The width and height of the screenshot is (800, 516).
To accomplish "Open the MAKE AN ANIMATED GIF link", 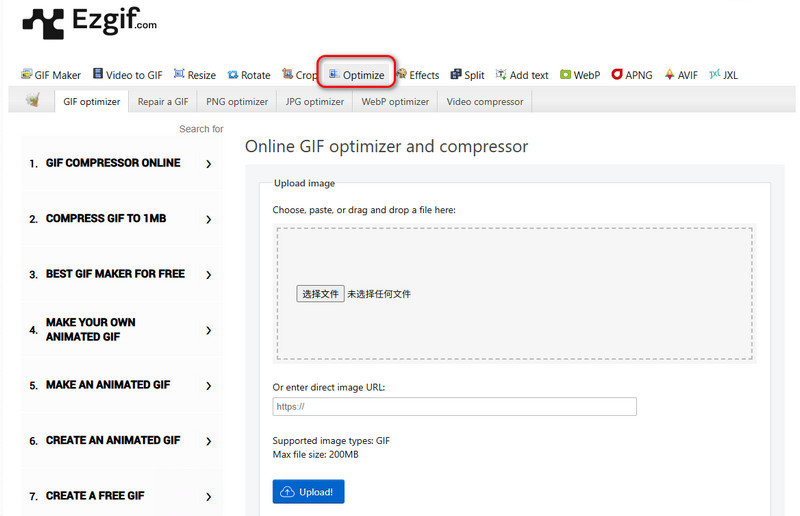I will point(108,385).
